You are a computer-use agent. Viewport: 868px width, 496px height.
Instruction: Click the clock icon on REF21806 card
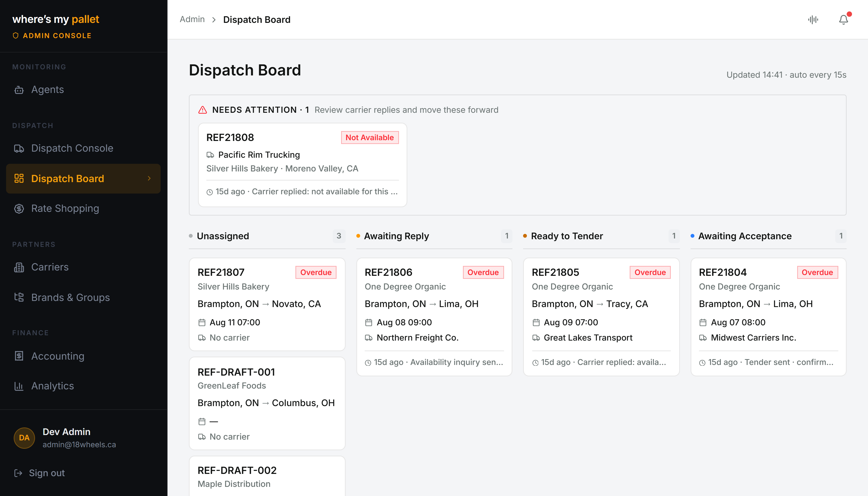(x=368, y=363)
